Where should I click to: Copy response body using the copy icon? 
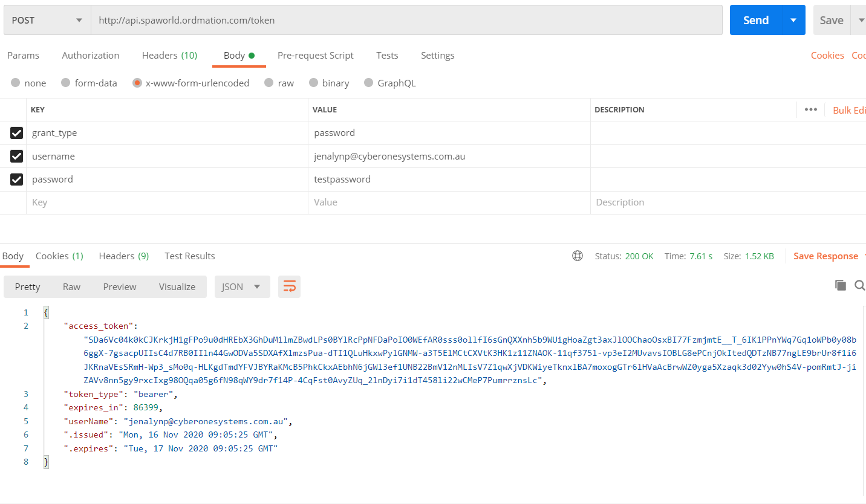[840, 285]
